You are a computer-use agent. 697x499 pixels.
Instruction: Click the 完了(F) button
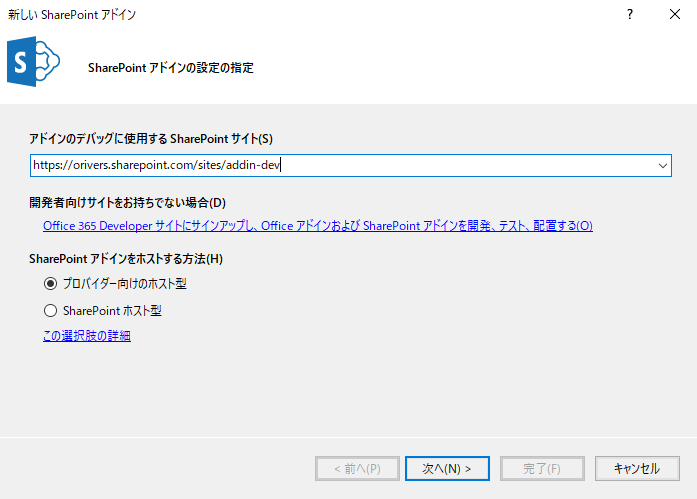click(541, 468)
